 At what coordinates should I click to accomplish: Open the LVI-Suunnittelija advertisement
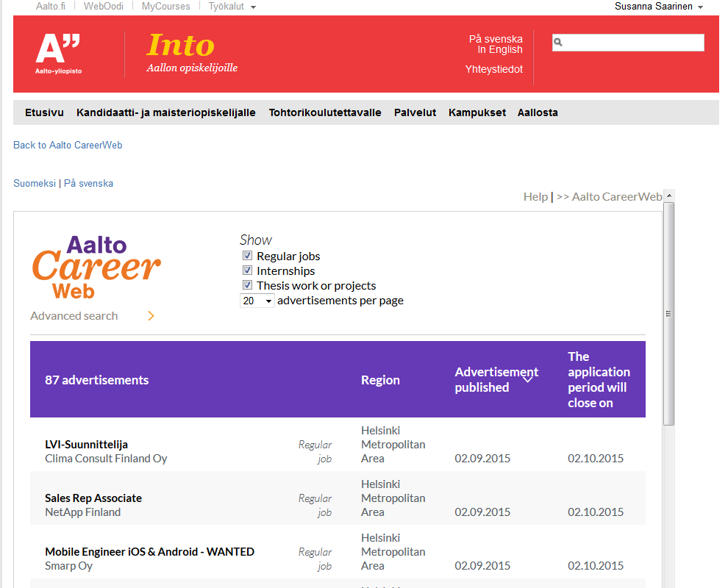coord(86,445)
